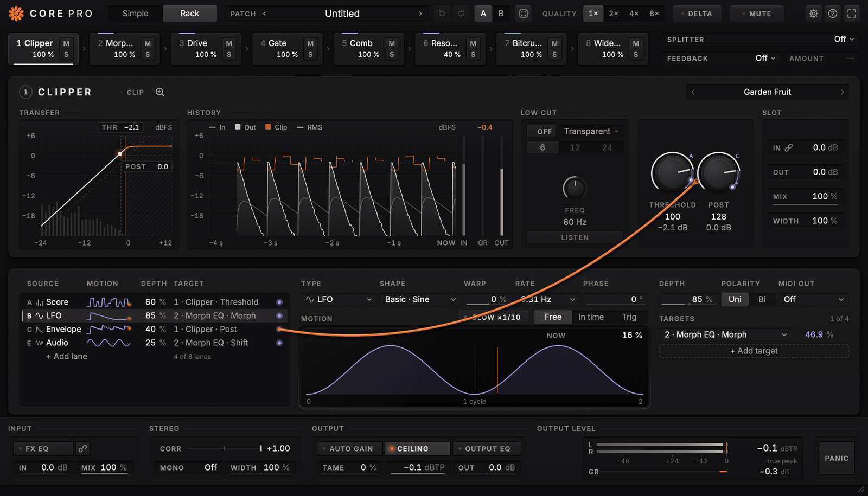Toggle the CEILING output option
This screenshot has width=868, height=496.
pos(417,448)
